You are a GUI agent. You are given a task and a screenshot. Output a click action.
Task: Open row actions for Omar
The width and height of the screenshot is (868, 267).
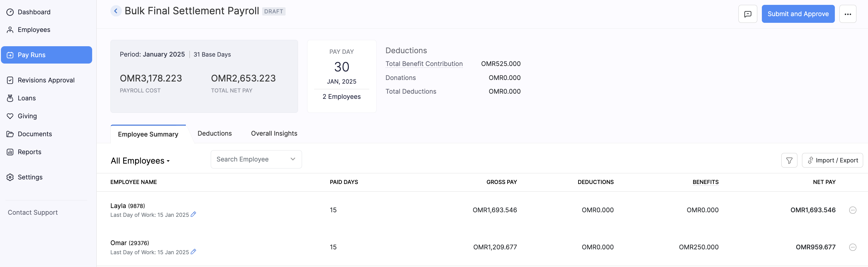point(852,248)
